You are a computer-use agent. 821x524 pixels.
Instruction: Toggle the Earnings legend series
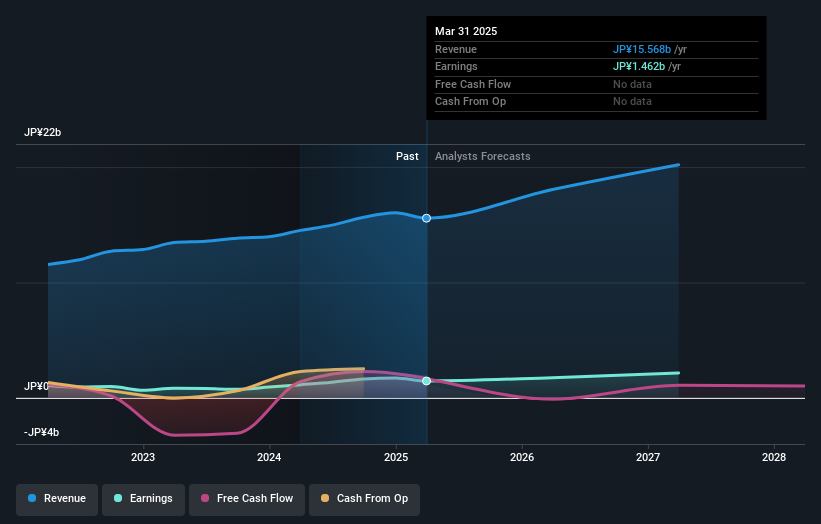(143, 499)
